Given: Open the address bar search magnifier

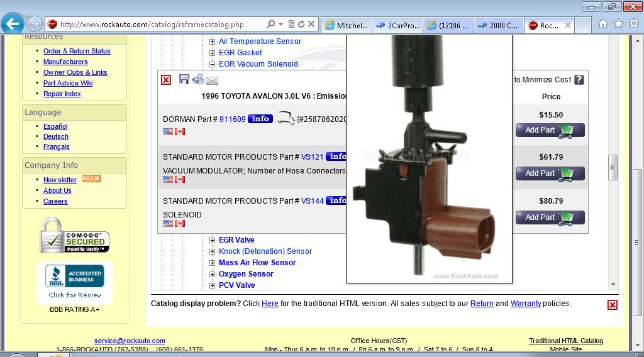Looking at the screenshot, I should click(x=270, y=25).
